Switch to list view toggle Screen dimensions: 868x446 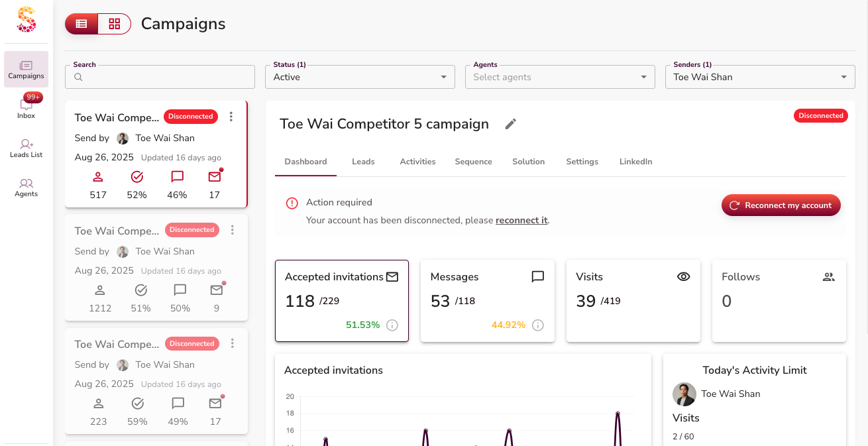[81, 24]
